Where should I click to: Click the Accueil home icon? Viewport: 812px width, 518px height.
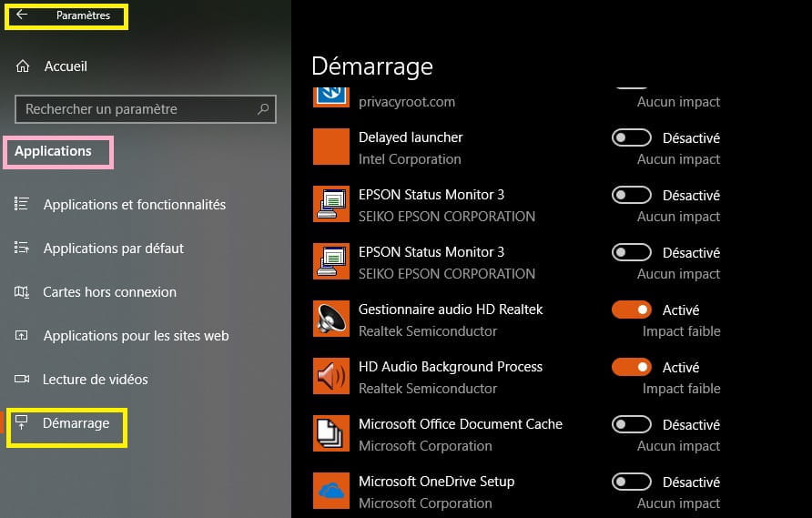coord(23,66)
